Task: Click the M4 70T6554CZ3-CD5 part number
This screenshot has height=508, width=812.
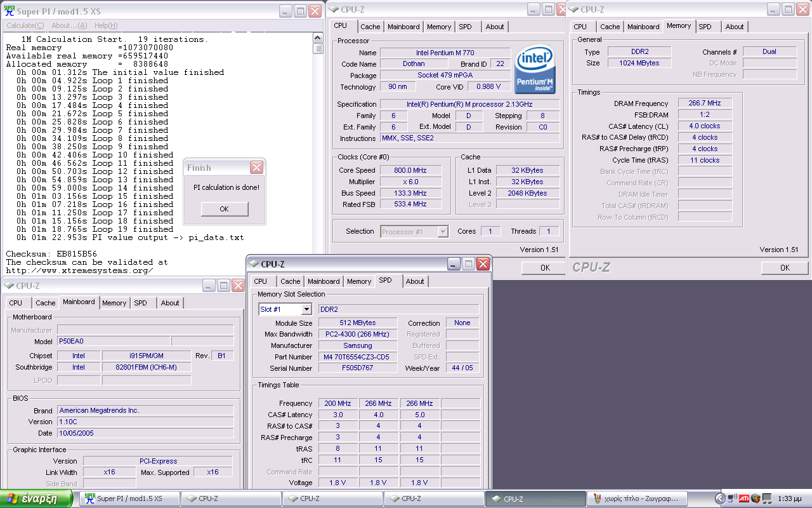Action: click(x=357, y=357)
